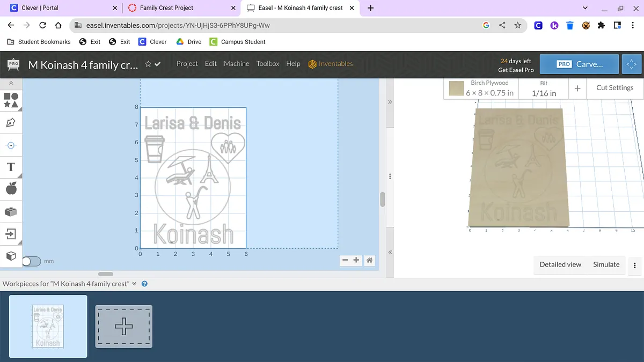Viewport: 644px width, 362px height.
Task: Reset canvas view with home icon
Action: tap(369, 260)
